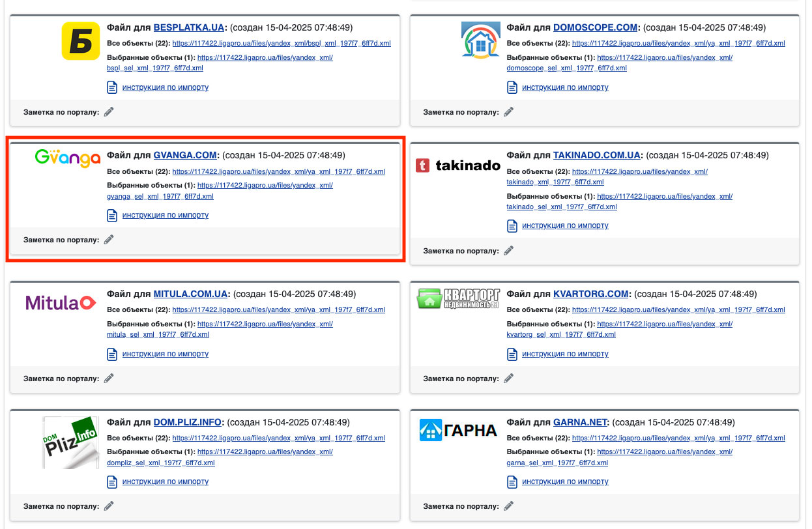This screenshot has height=529, width=812.
Task: Edit note pencil for MITULA.COM.UA portal
Action: pos(109,378)
